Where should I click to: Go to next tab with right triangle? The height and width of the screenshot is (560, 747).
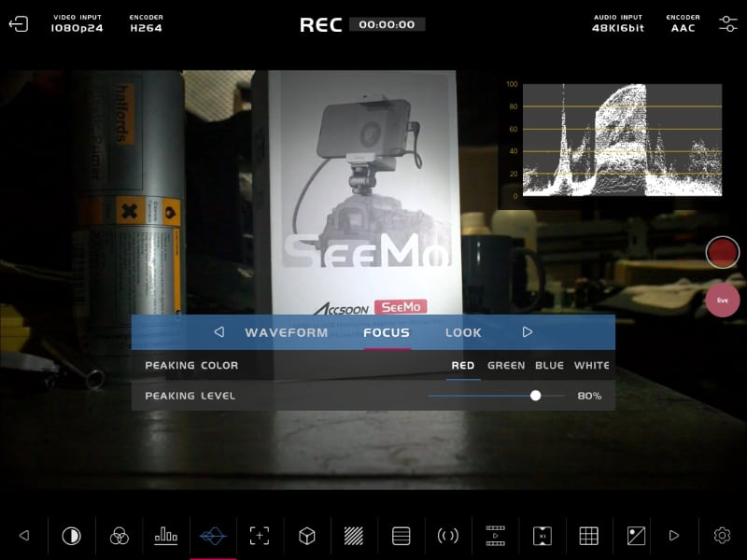tap(527, 332)
